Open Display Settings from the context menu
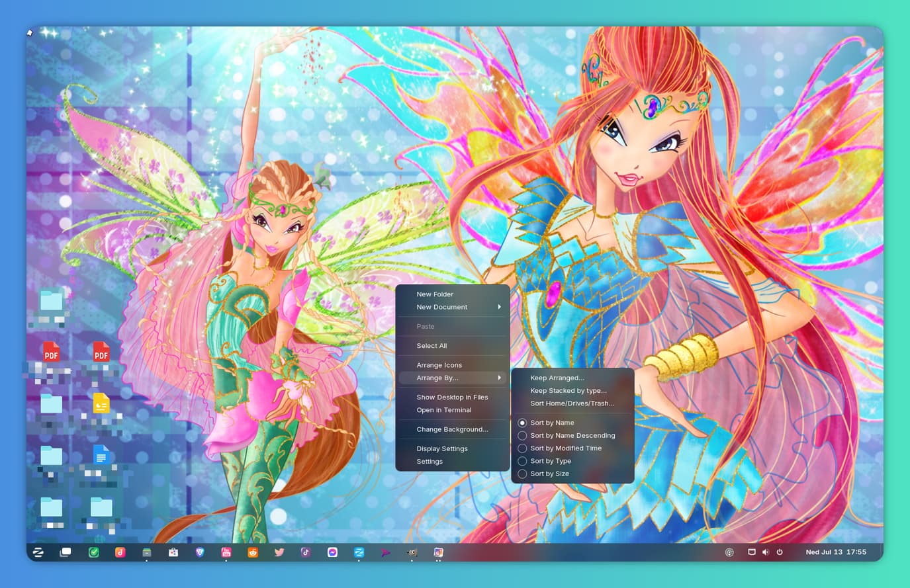Image resolution: width=910 pixels, height=588 pixels. [453, 449]
